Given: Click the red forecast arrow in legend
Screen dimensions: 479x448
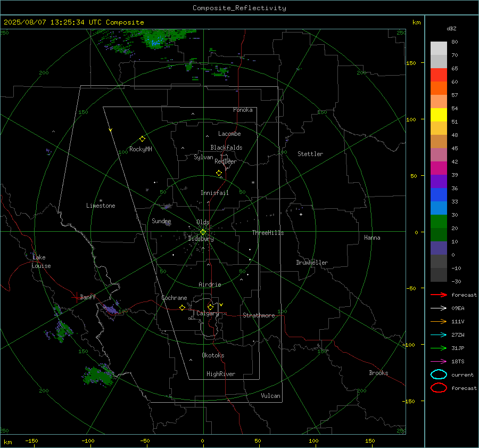Looking at the screenshot, I should 439,295.
